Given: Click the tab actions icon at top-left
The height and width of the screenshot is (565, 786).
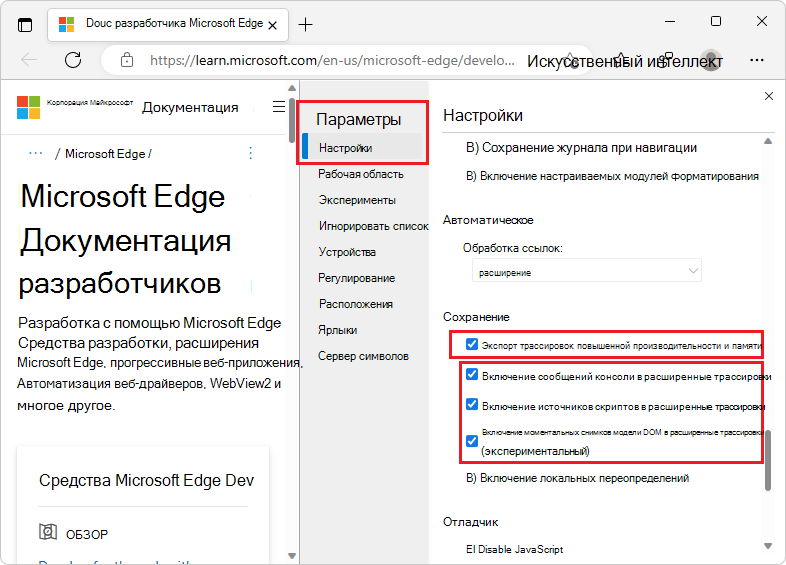Looking at the screenshot, I should (x=25, y=25).
